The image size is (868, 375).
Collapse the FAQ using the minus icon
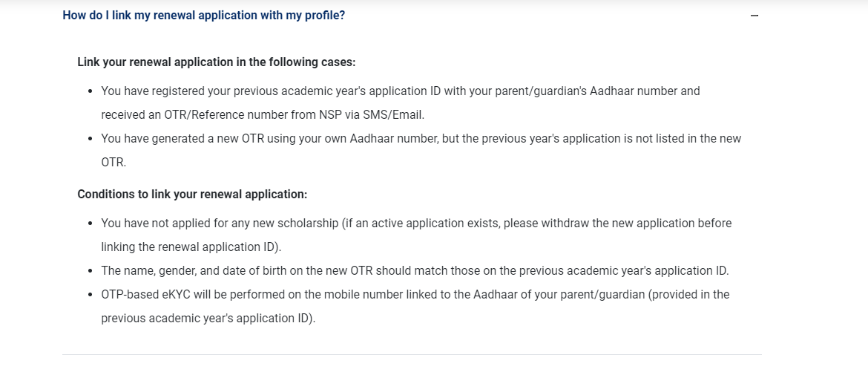[754, 16]
